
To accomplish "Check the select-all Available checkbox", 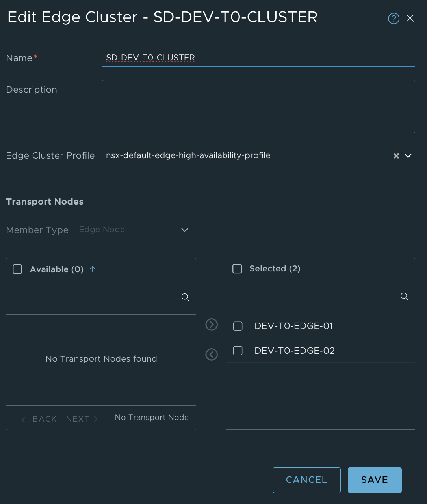I will click(18, 269).
